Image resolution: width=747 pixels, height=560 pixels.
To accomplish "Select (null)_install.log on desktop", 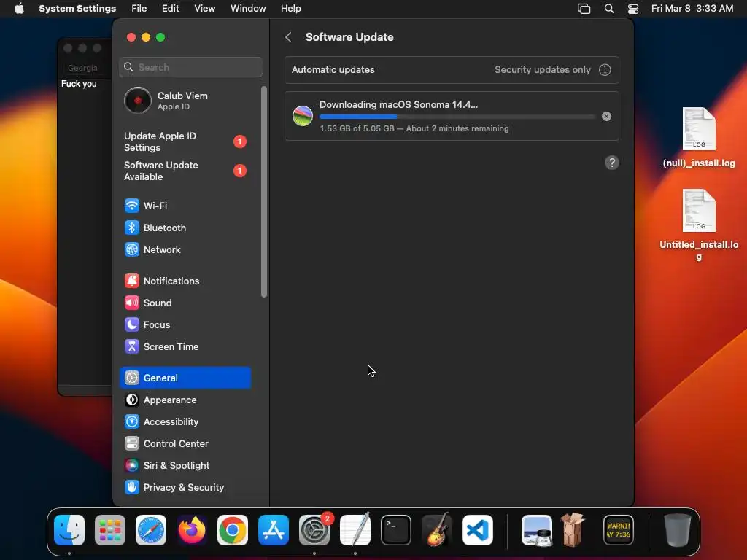I will (699, 138).
